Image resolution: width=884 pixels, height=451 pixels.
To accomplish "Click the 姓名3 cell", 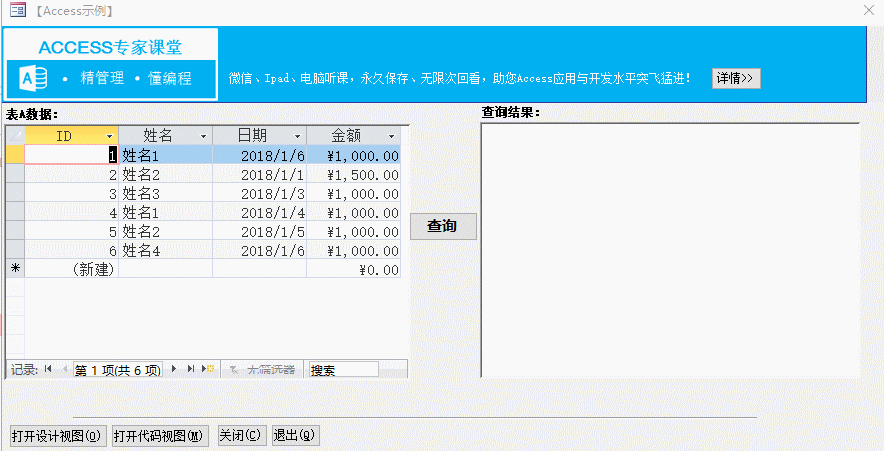I will 166,193.
